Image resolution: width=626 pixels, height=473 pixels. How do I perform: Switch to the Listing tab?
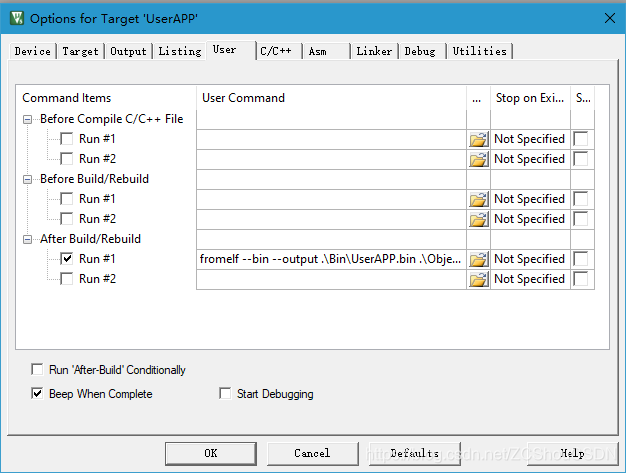[180, 51]
